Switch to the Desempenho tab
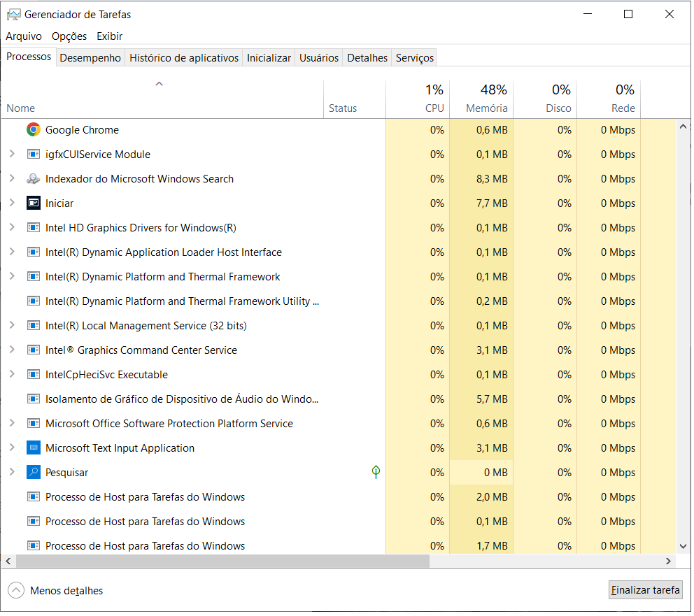The image size is (694, 616). [x=90, y=58]
